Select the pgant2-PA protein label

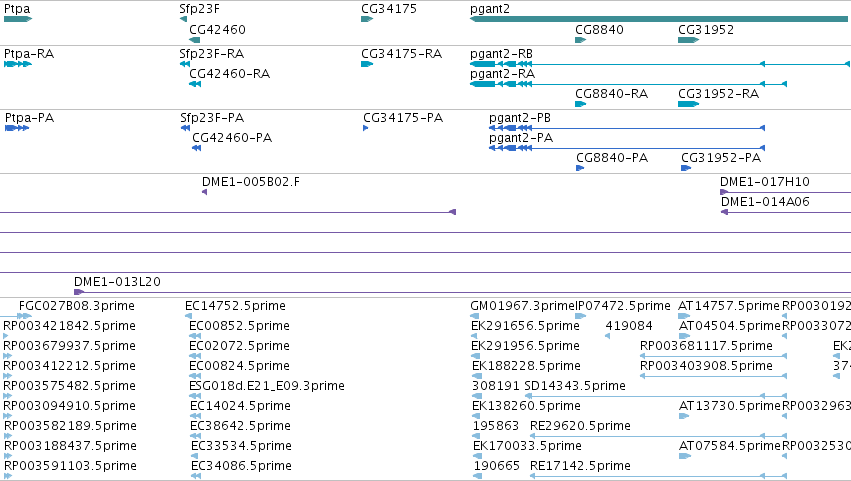pyautogui.click(x=520, y=138)
